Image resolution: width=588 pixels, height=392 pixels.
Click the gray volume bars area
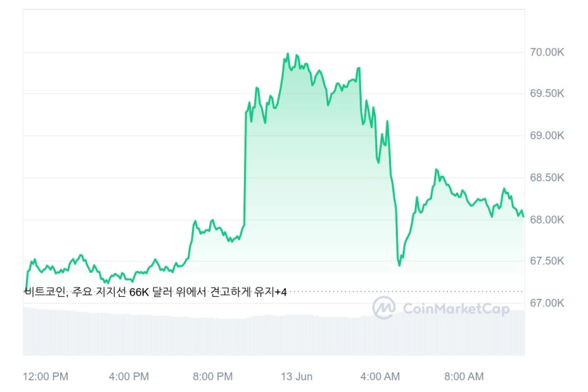273,331
